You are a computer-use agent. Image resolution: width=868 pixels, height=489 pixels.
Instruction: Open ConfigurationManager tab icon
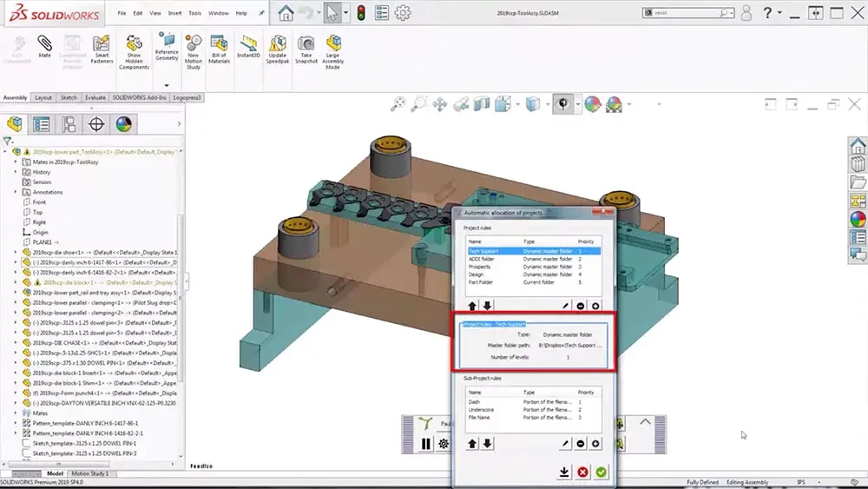click(69, 124)
